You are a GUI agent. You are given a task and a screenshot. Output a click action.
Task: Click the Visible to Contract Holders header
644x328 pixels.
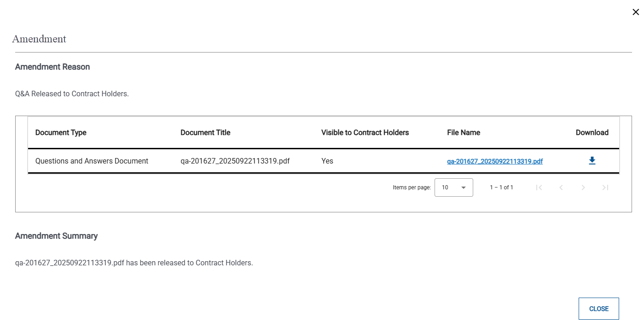coord(365,132)
